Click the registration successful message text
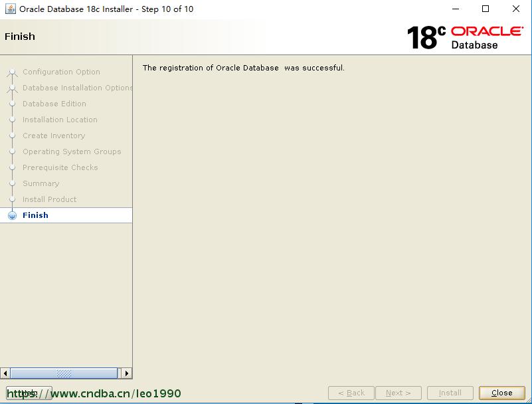The width and height of the screenshot is (532, 404). tap(243, 68)
